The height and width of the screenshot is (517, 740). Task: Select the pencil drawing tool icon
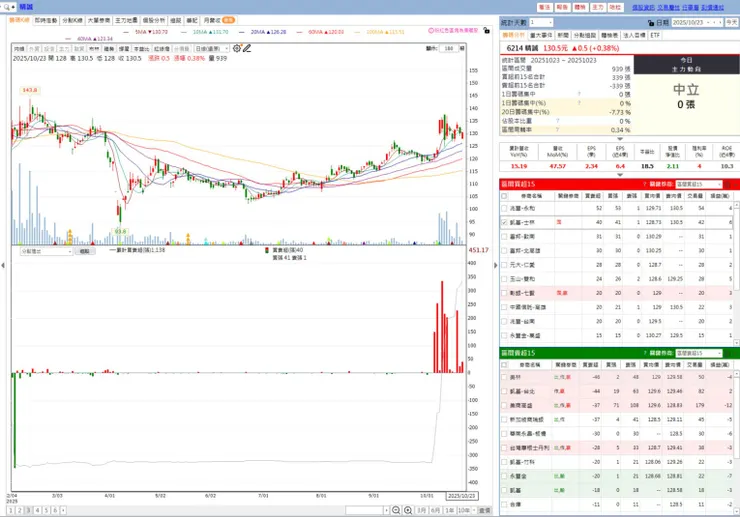pos(247,48)
